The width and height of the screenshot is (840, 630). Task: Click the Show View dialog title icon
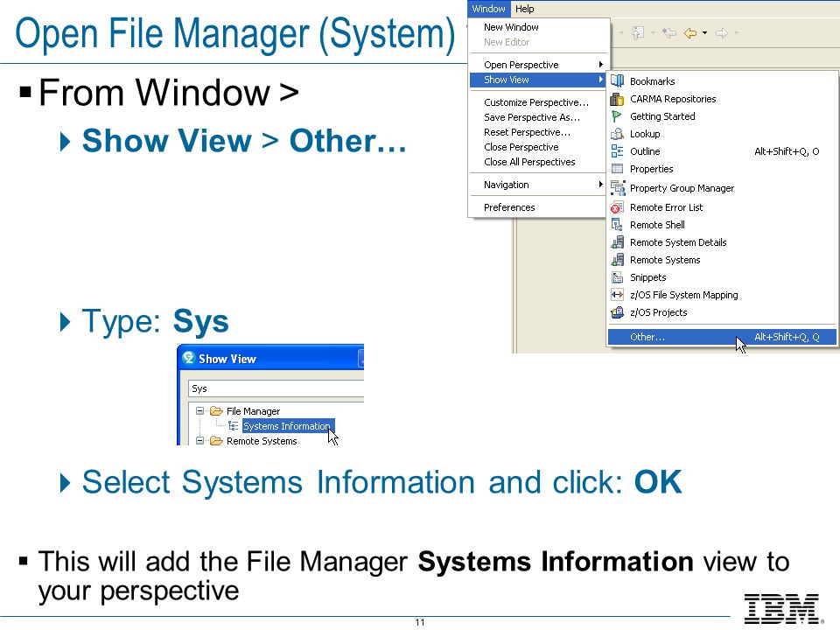[x=188, y=358]
